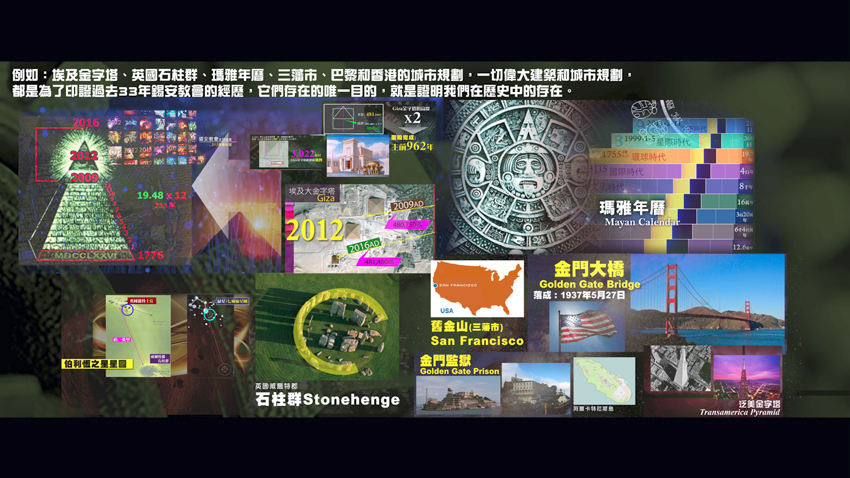
Task: Select the American flag photo
Action: tap(587, 326)
